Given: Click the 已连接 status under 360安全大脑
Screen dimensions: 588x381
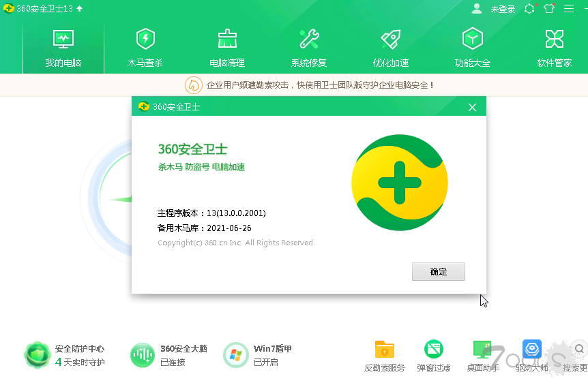Looking at the screenshot, I should 173,363.
